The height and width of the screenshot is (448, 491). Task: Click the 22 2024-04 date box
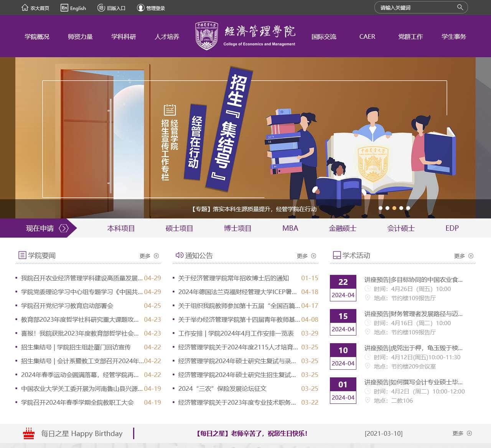343,288
